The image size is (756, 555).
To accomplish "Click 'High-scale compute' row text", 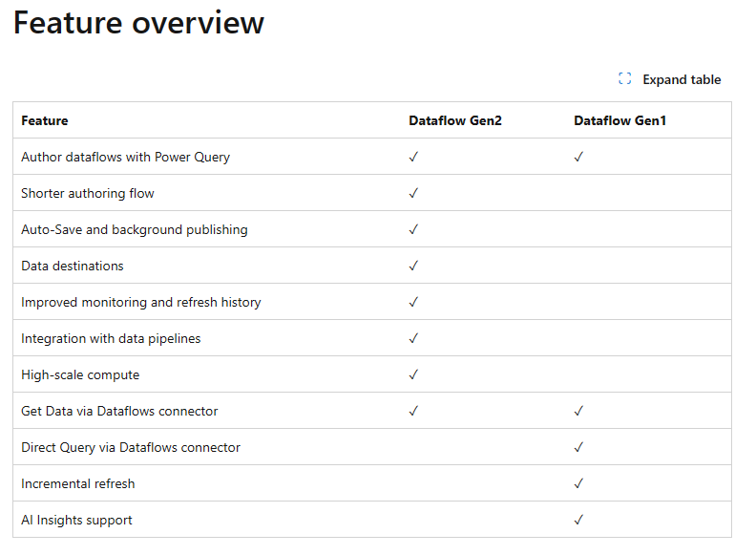I will click(80, 375).
